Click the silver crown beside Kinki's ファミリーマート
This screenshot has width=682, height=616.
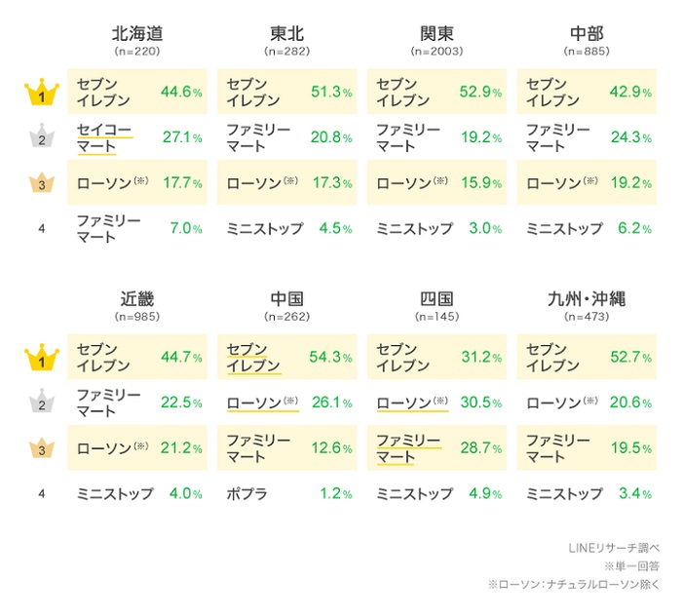(42, 404)
